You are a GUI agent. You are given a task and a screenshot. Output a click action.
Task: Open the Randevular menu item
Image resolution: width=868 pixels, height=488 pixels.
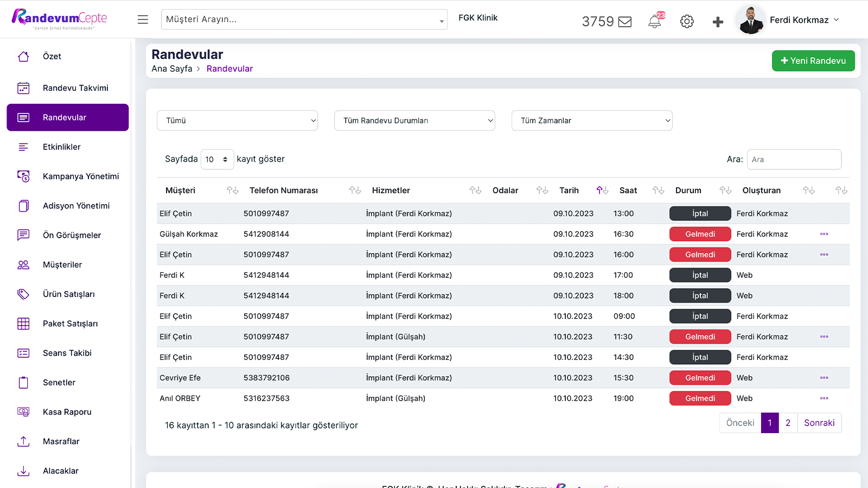[x=68, y=117]
